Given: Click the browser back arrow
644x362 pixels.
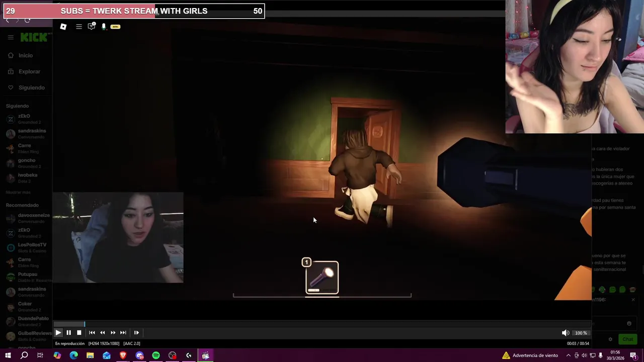Looking at the screenshot, I should (x=7, y=20).
